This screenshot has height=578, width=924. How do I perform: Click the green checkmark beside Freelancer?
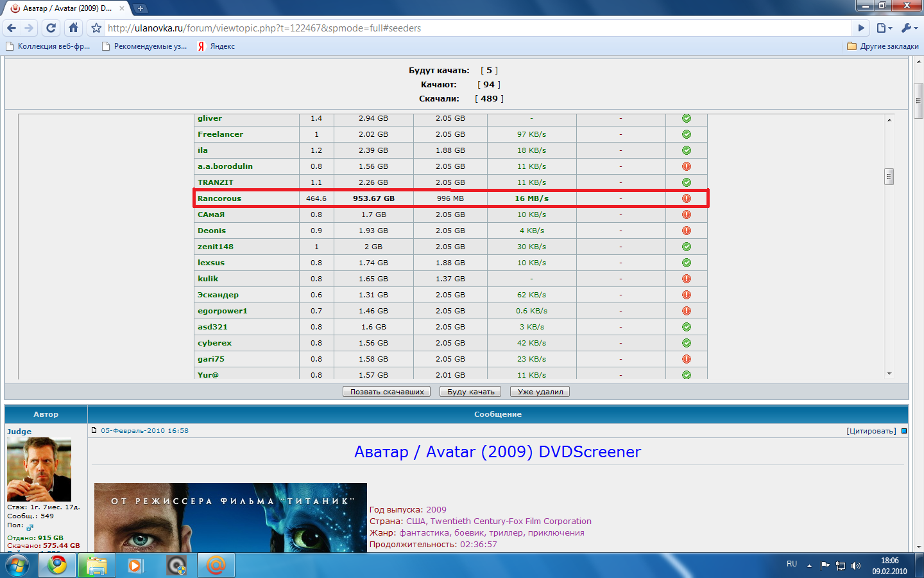pyautogui.click(x=686, y=134)
